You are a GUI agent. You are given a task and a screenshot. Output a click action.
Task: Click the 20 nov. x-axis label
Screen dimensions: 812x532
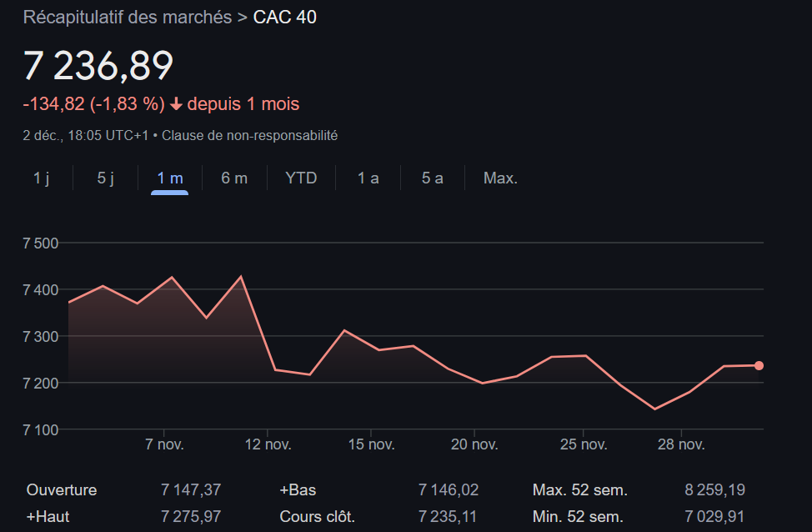pyautogui.click(x=474, y=444)
